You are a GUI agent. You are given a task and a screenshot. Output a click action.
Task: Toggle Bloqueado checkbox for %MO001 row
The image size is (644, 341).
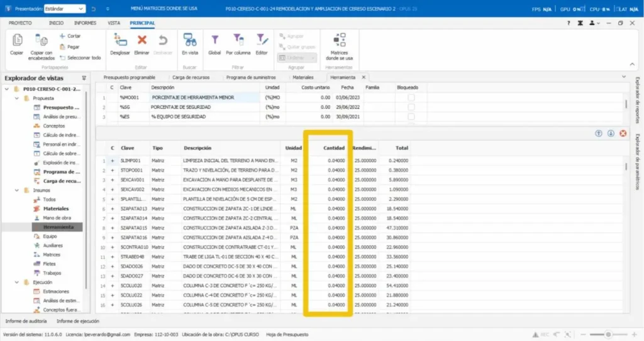(411, 98)
